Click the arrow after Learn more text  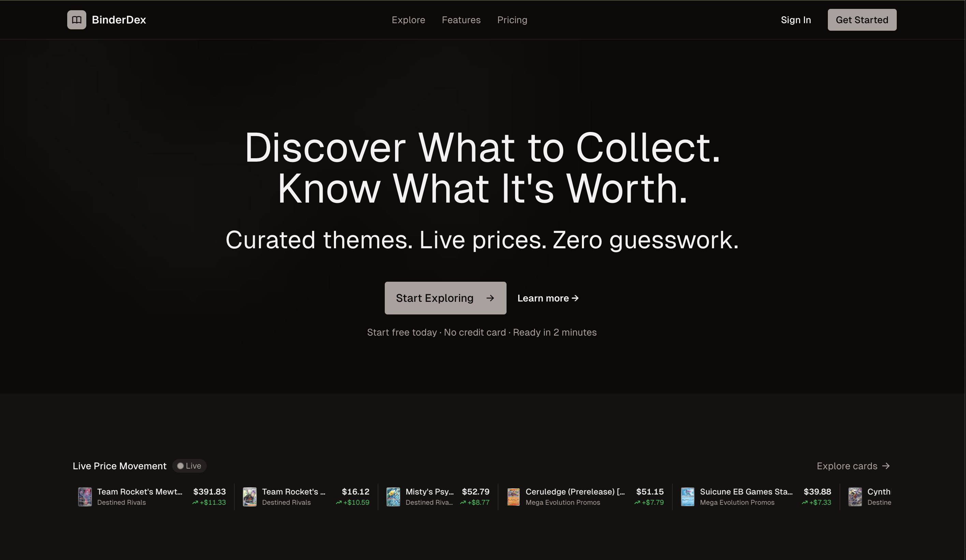click(575, 298)
